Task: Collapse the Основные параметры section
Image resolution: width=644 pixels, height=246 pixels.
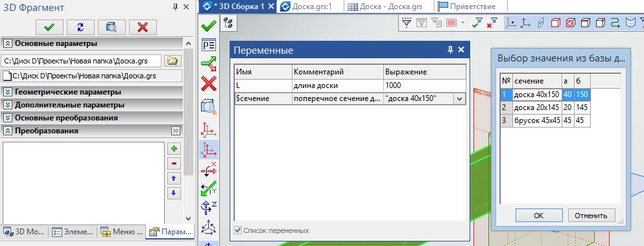Action: (x=7, y=43)
